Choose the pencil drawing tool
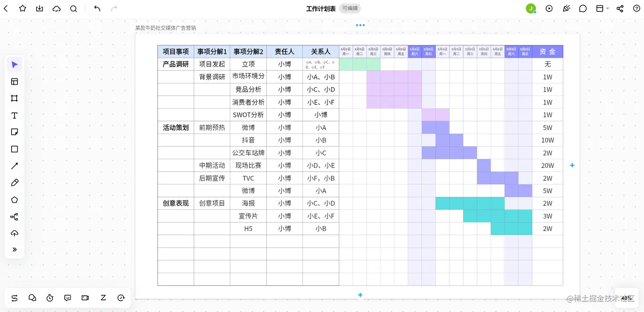Screen dimensions: 644x312 (14, 182)
